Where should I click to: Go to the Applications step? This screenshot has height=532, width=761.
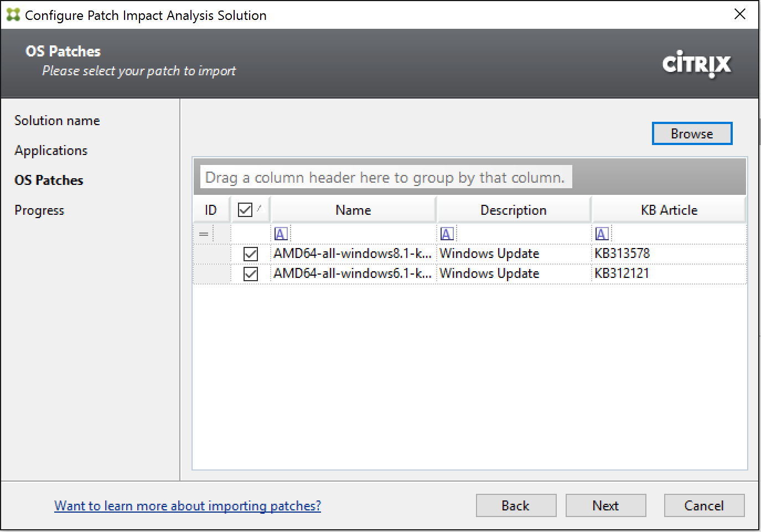pos(51,151)
